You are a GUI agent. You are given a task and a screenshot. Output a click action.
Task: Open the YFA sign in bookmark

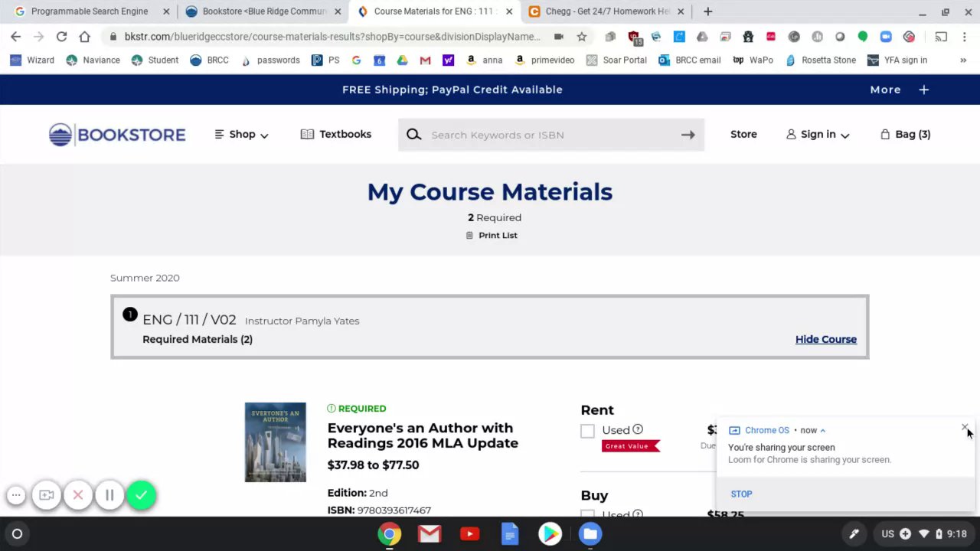pos(897,60)
